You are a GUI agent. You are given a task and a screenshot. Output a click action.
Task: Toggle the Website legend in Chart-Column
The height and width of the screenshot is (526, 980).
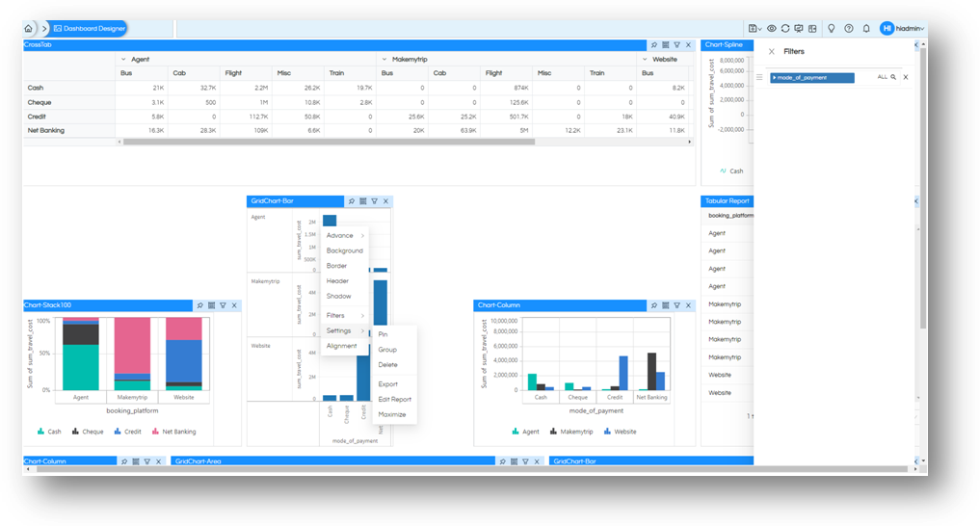pyautogui.click(x=620, y=432)
